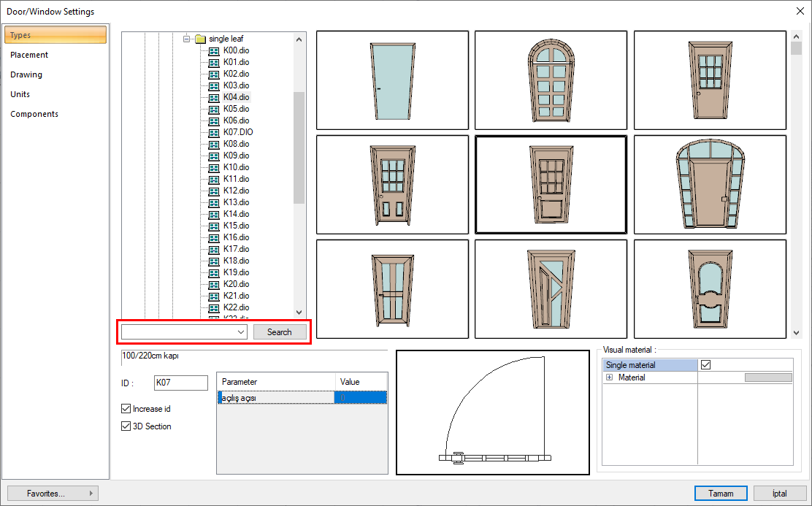The height and width of the screenshot is (506, 812).
Task: Click the single leaf folder icon
Action: pos(200,39)
